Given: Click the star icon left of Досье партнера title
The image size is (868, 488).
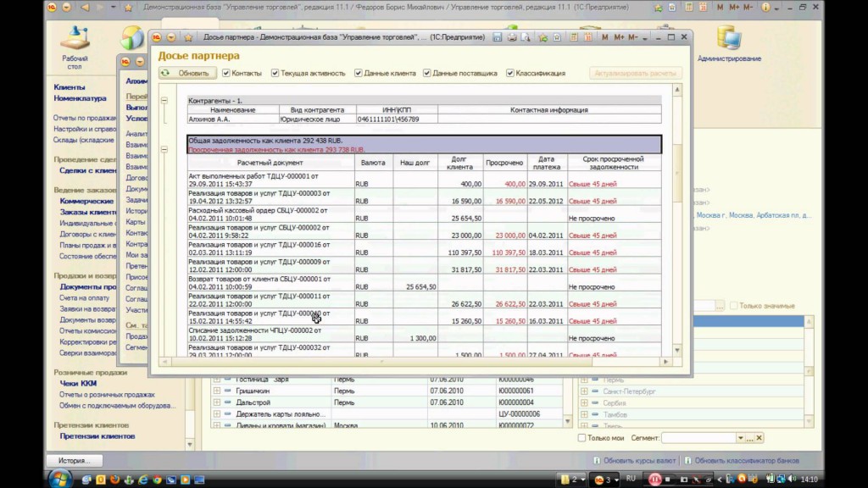Looking at the screenshot, I should tap(188, 37).
